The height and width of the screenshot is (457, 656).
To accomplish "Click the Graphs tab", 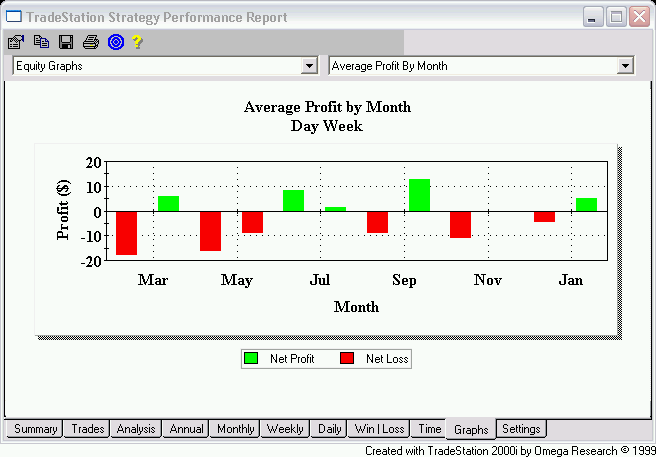I will 471,429.
